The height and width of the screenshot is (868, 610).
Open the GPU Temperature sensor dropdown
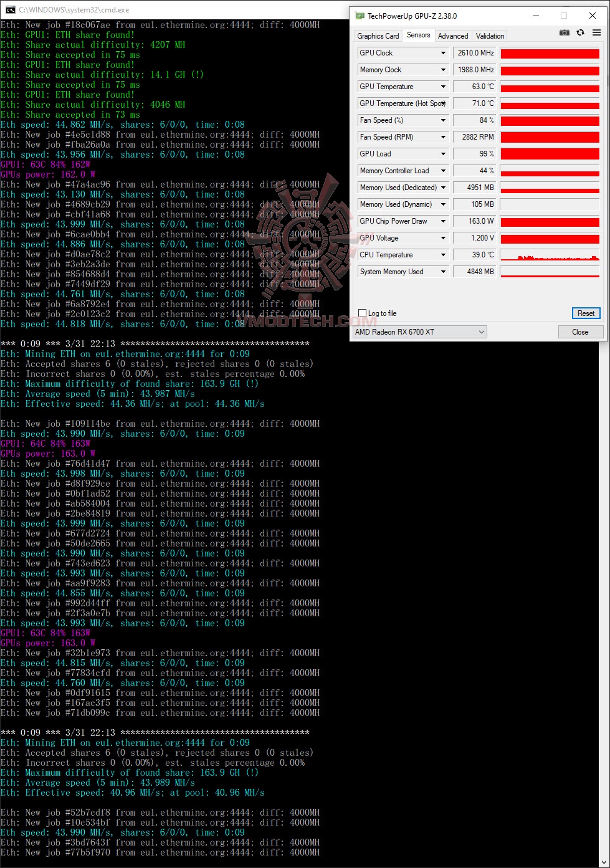point(443,87)
